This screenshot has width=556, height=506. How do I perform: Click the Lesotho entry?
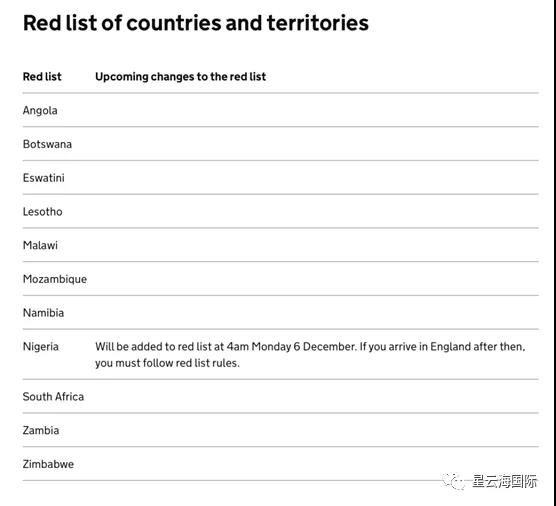(x=43, y=212)
